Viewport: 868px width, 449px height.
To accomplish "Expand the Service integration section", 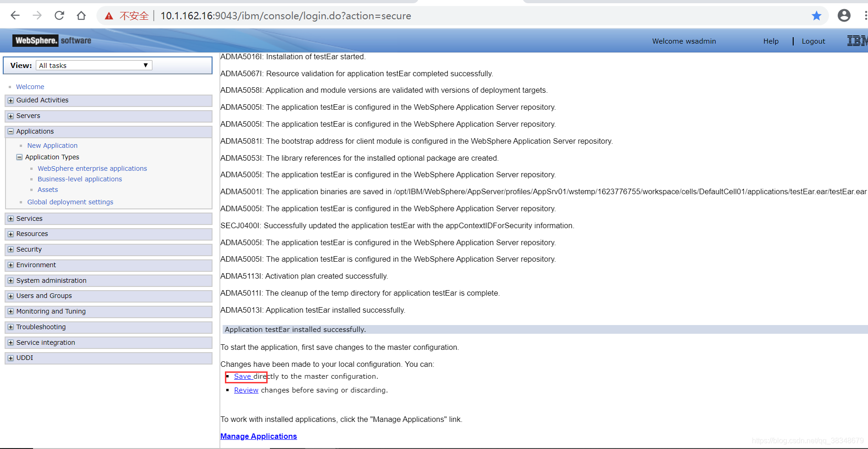I will click(11, 342).
